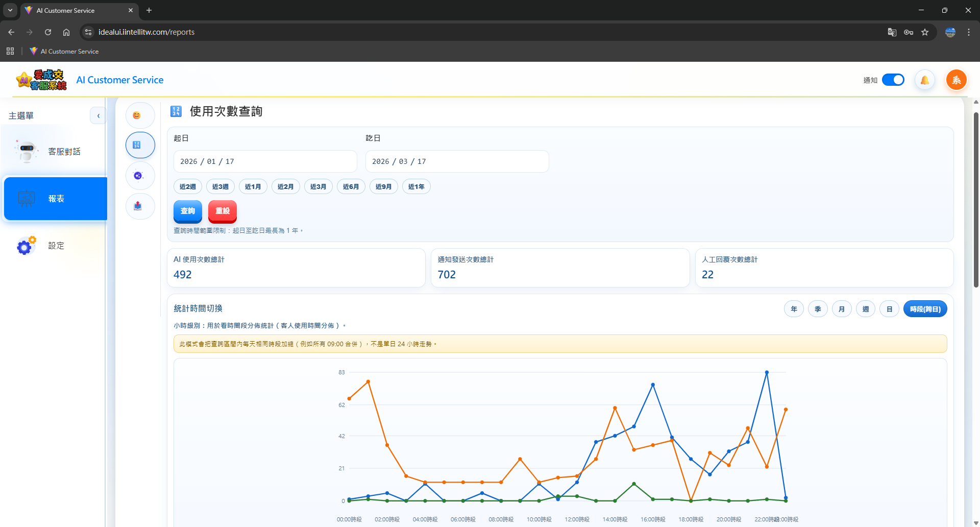
Task: Open 設定 in main menu
Action: [x=55, y=246]
